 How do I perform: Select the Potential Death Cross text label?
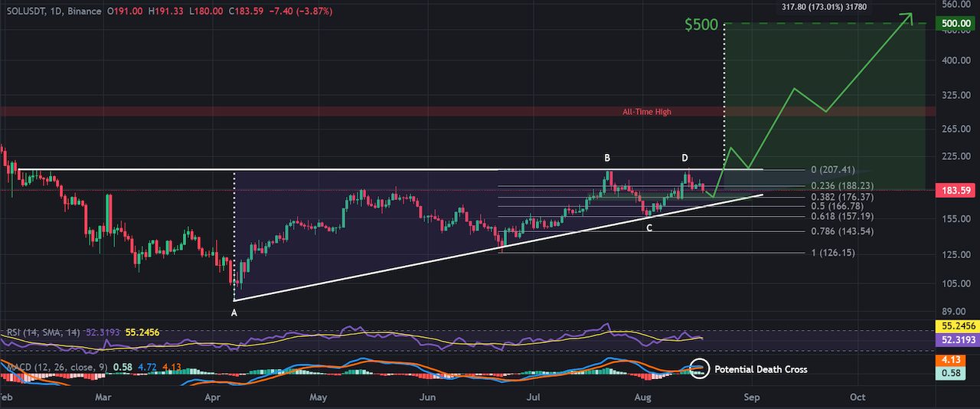(761, 369)
